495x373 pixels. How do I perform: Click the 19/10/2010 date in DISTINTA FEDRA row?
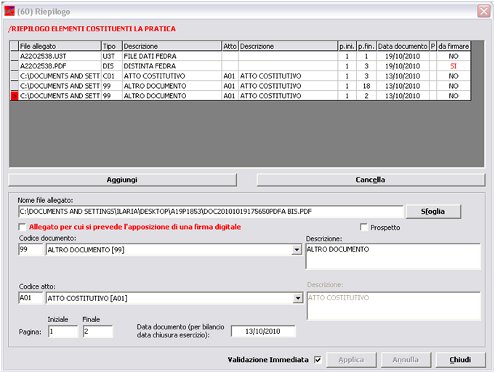pos(403,66)
